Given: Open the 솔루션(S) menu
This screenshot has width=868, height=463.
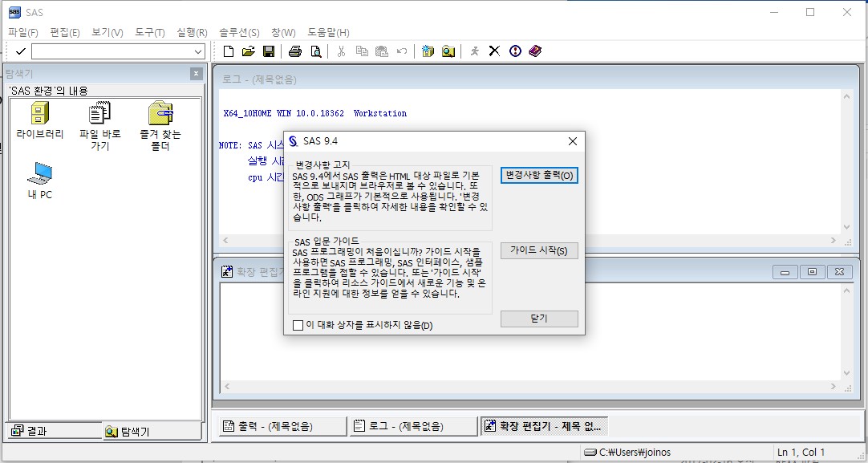Looking at the screenshot, I should pos(239,33).
